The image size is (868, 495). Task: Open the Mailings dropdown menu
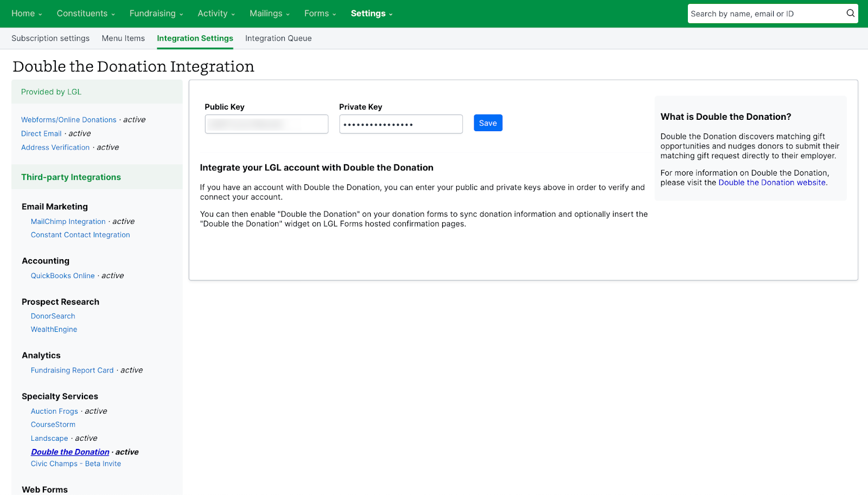269,14
